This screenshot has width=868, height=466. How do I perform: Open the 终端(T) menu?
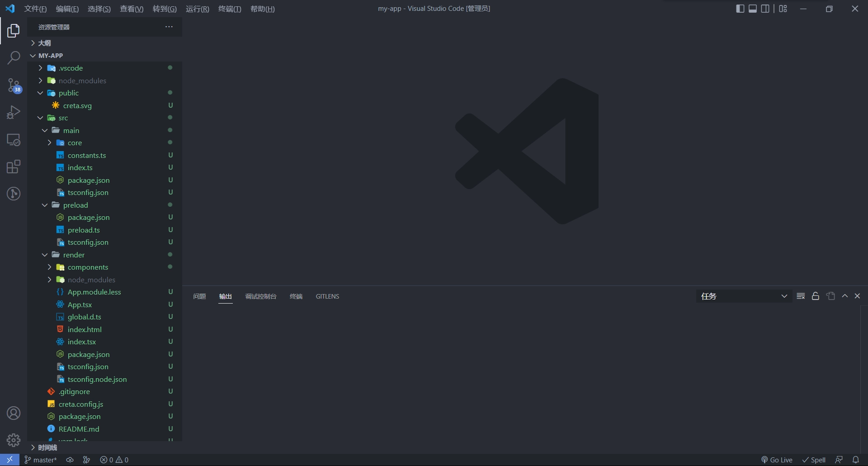point(230,9)
